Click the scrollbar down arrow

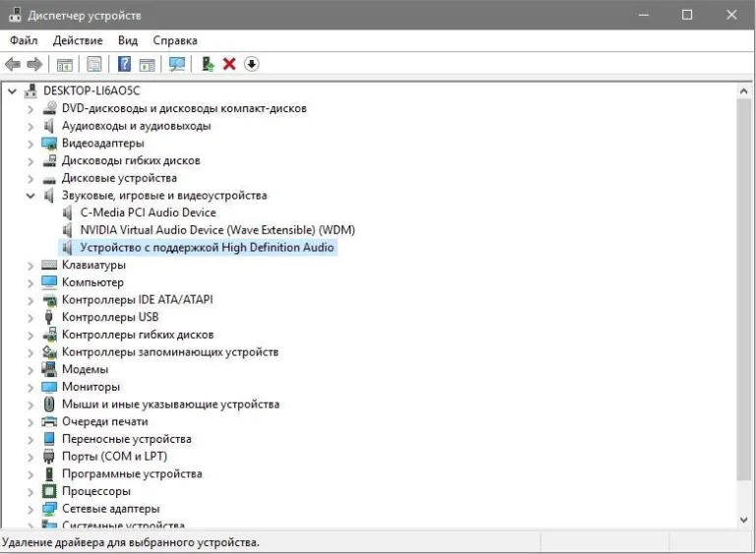pos(743,520)
